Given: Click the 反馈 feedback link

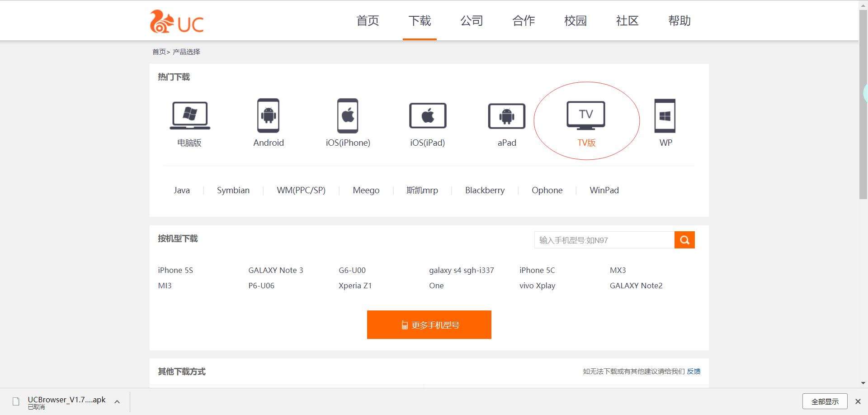Looking at the screenshot, I should pos(693,371).
